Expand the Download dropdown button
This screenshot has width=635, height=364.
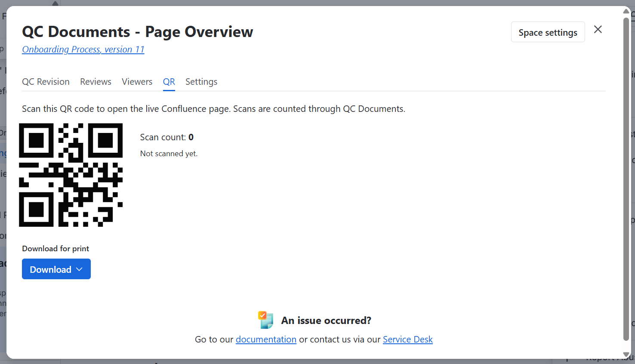[56, 269]
